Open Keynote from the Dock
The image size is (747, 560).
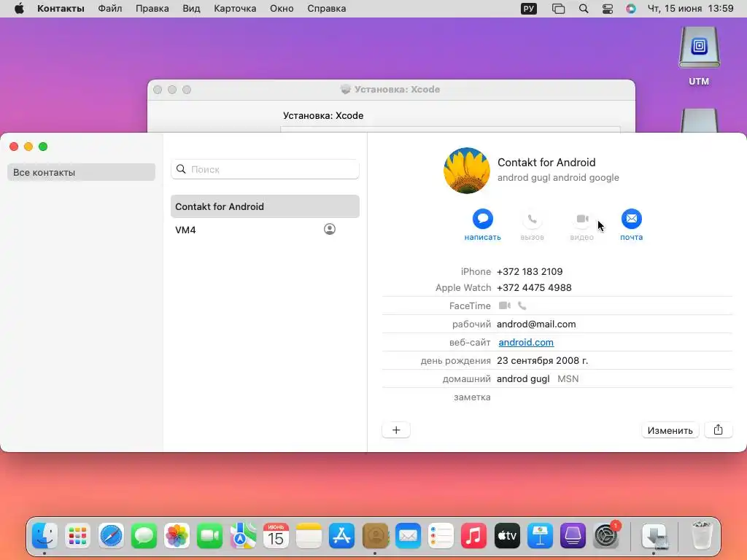coord(540,536)
